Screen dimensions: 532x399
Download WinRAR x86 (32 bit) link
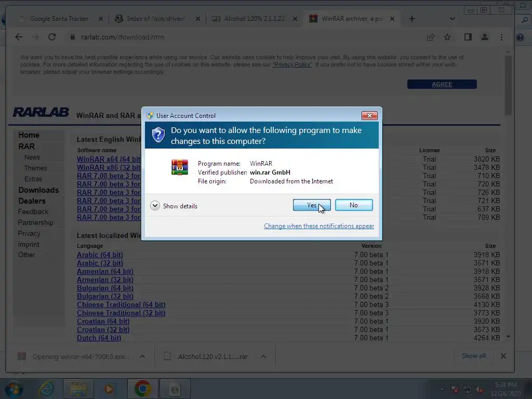coord(109,167)
